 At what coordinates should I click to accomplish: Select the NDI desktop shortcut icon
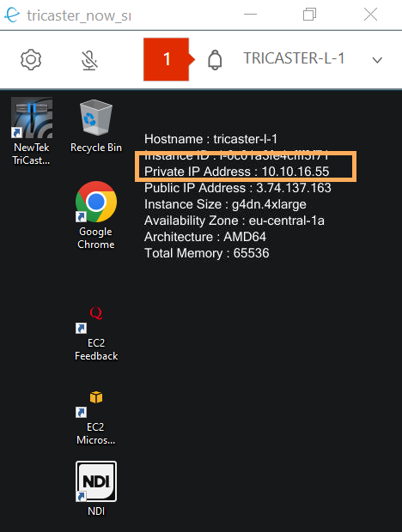point(96,488)
